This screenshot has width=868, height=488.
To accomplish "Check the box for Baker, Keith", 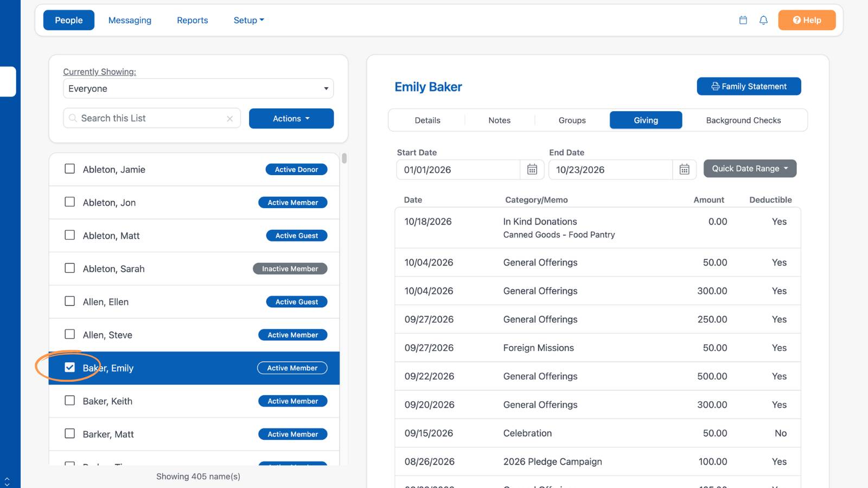I will pyautogui.click(x=70, y=400).
